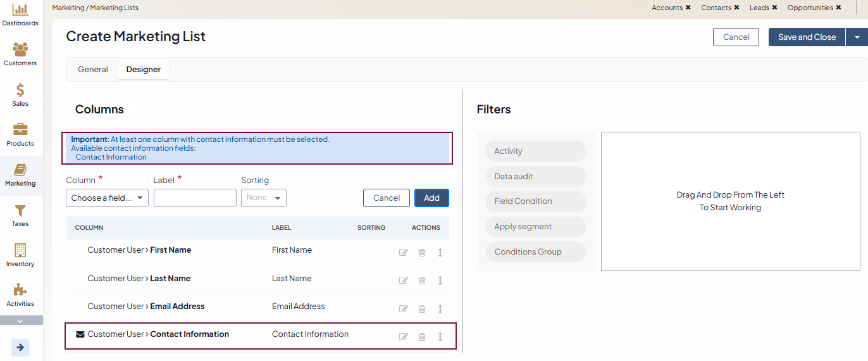Delete the Contact Information column row

pyautogui.click(x=422, y=337)
